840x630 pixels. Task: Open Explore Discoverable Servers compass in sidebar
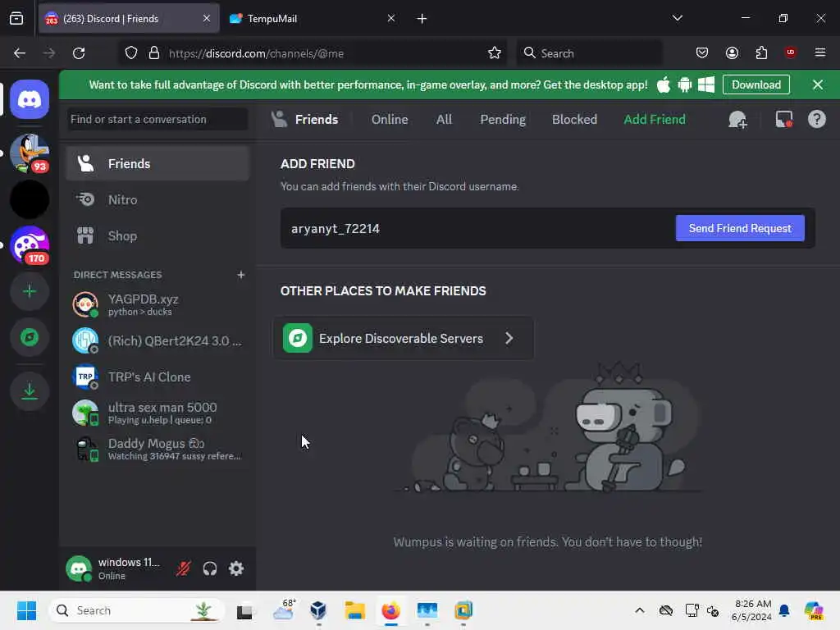coord(30,337)
